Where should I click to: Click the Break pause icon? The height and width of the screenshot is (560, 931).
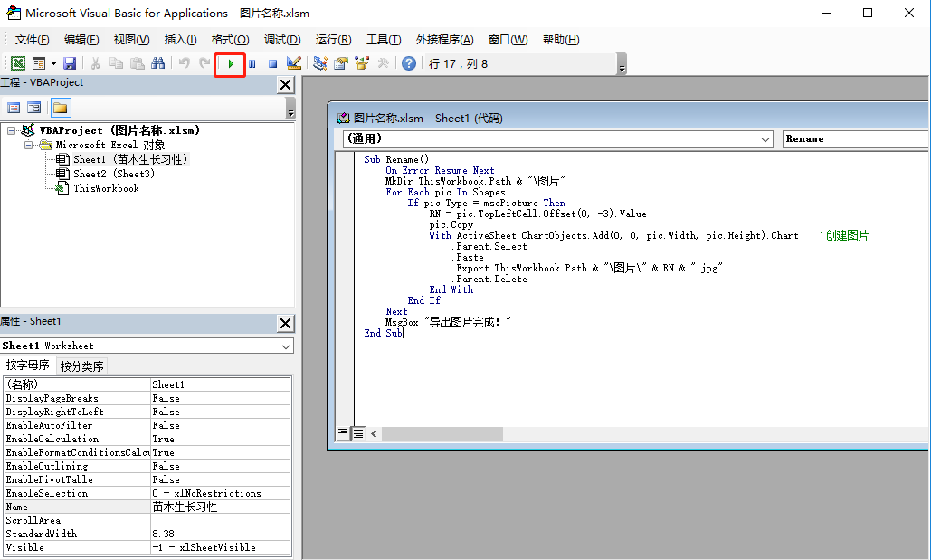(x=252, y=63)
